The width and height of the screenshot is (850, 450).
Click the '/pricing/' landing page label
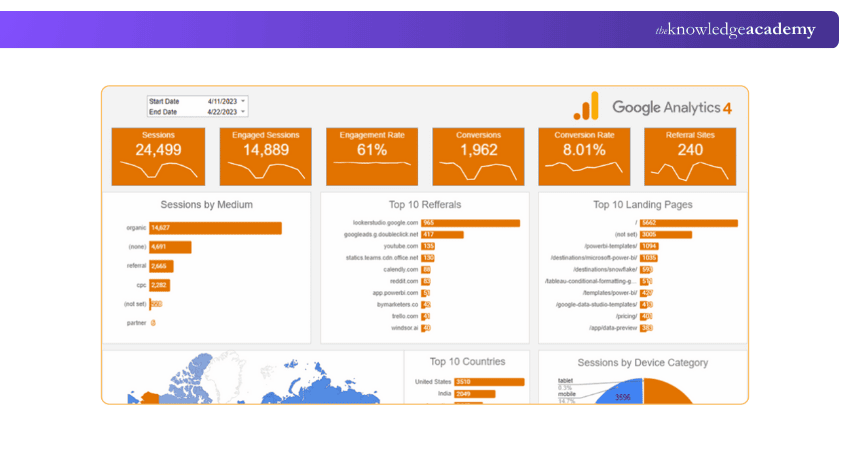(x=626, y=317)
